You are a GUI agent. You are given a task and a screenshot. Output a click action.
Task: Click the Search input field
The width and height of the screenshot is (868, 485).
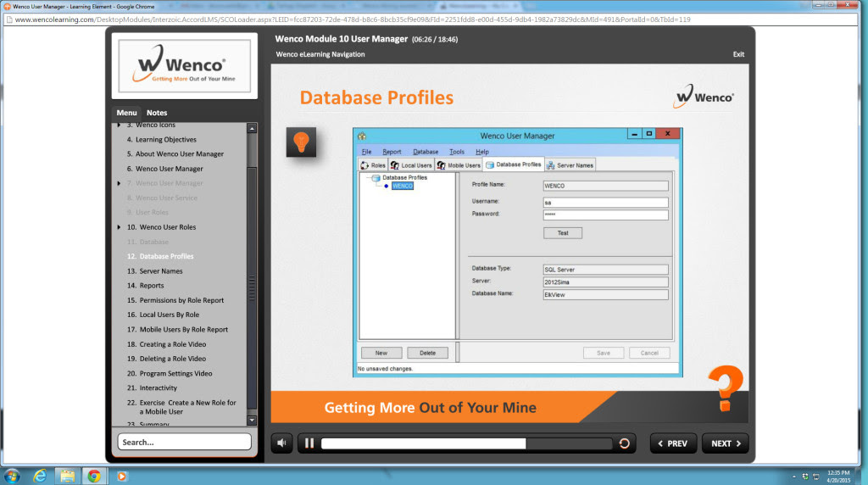coord(184,442)
